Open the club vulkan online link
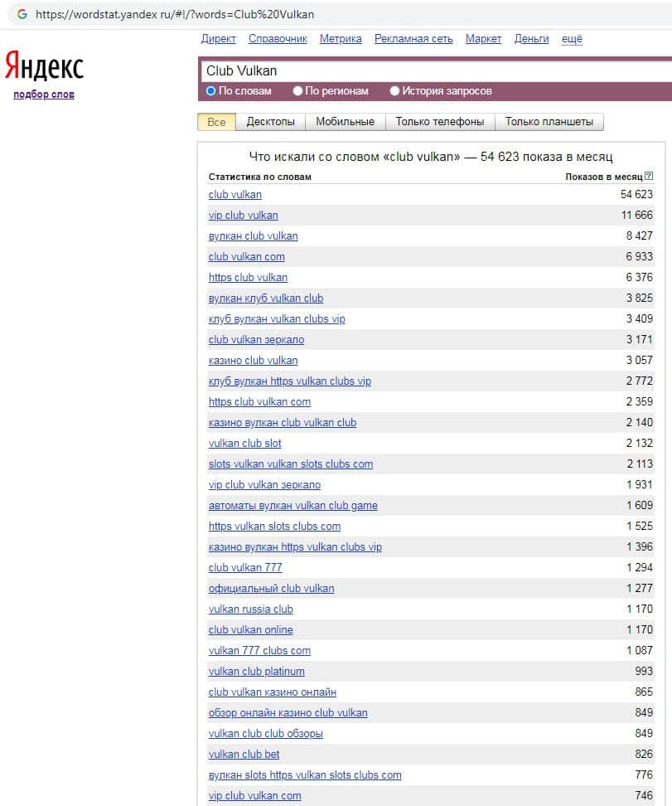This screenshot has width=672, height=806. [x=251, y=629]
